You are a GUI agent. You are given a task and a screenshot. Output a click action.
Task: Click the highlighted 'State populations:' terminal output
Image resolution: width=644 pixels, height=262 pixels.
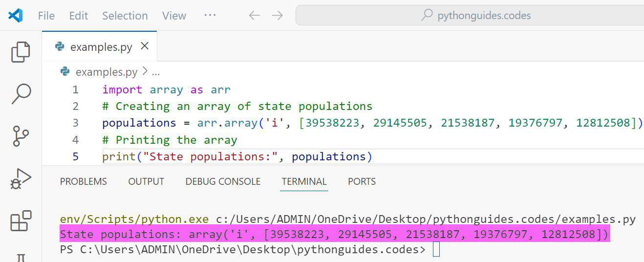334,235
